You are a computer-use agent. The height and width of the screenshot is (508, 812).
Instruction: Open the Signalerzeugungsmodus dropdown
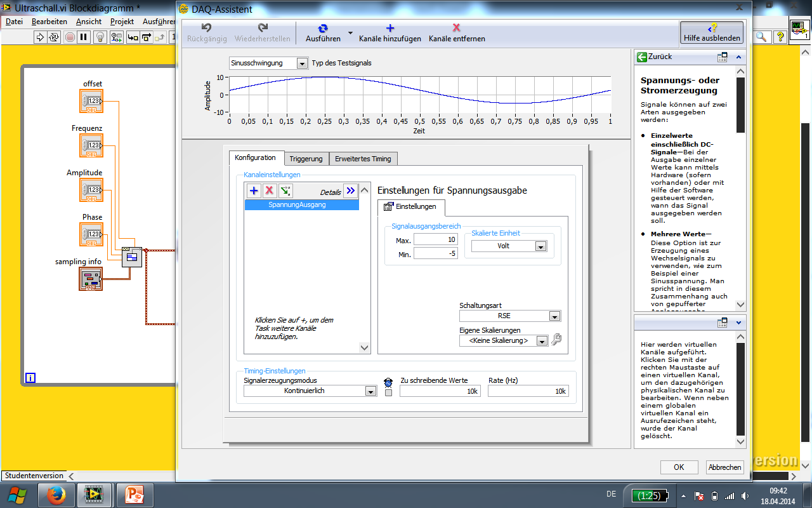point(310,391)
